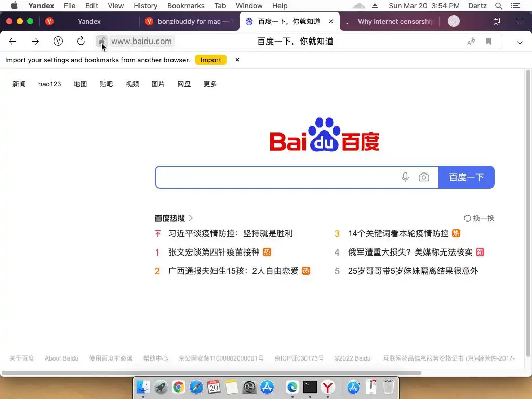Launch Safari from the Dock
Image resolution: width=532 pixels, height=399 pixels.
[x=196, y=387]
